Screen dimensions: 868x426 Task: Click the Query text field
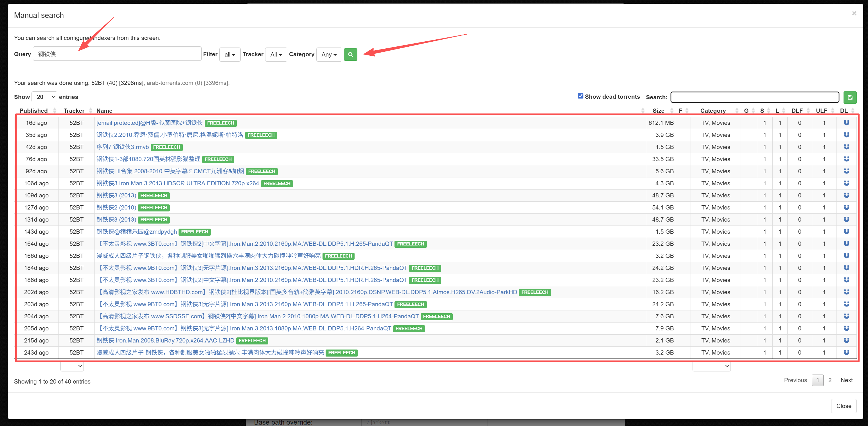pyautogui.click(x=117, y=54)
